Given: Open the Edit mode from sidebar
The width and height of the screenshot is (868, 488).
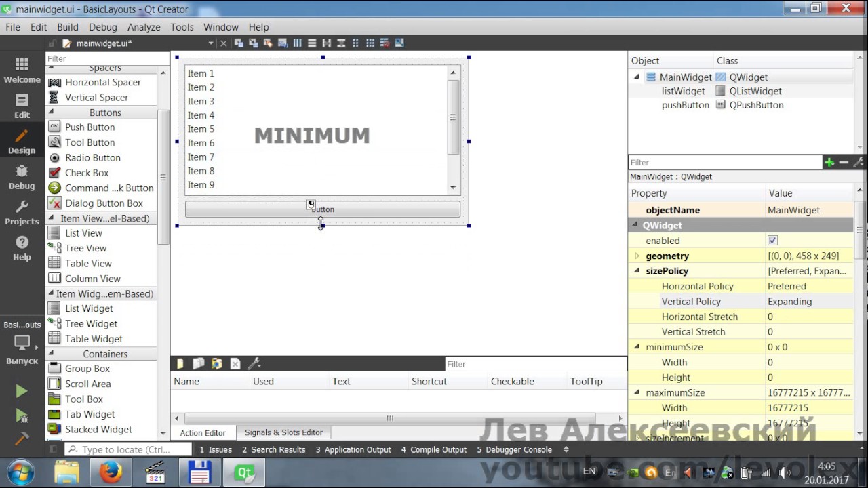Looking at the screenshot, I should (22, 106).
